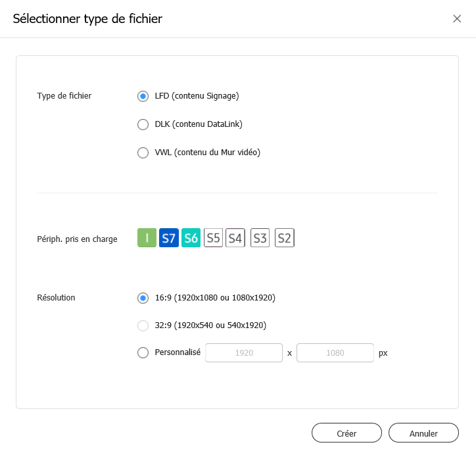
Task: Click the custom height field showing 1080
Action: click(x=335, y=353)
